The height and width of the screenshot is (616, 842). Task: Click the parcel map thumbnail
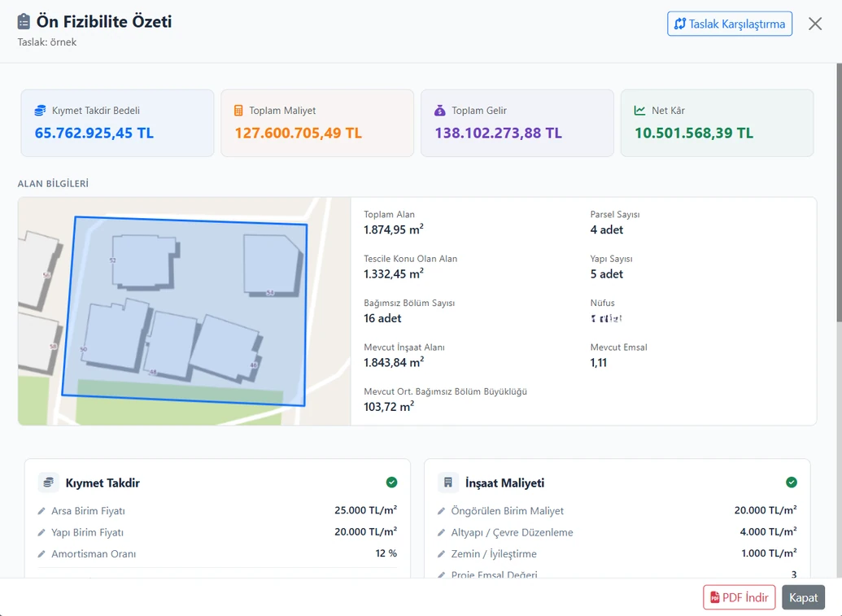[184, 312]
